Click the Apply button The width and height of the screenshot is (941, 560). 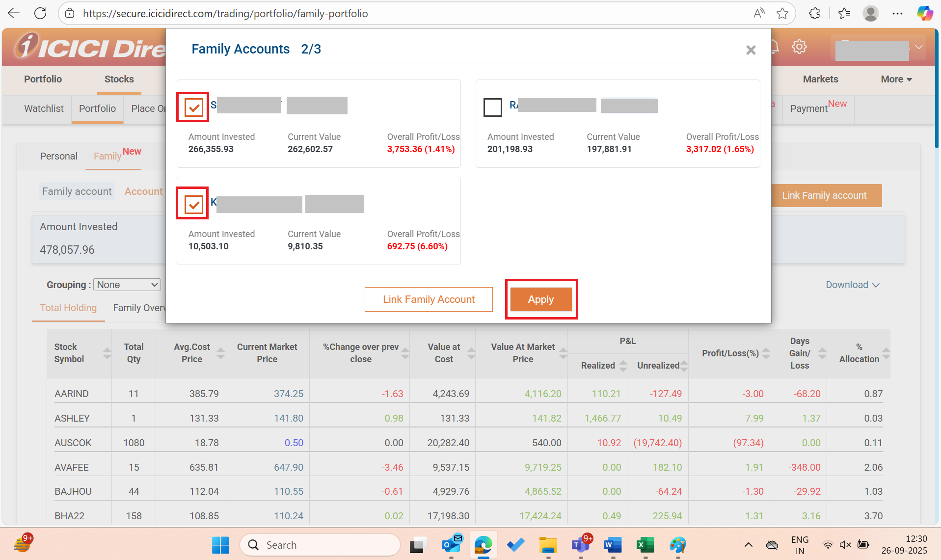[x=541, y=299]
